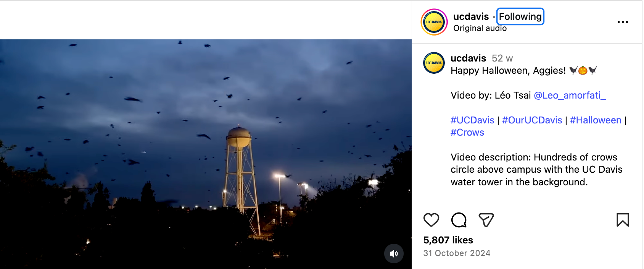Open ucdavis username in the caption
The height and width of the screenshot is (269, 644).
click(468, 58)
